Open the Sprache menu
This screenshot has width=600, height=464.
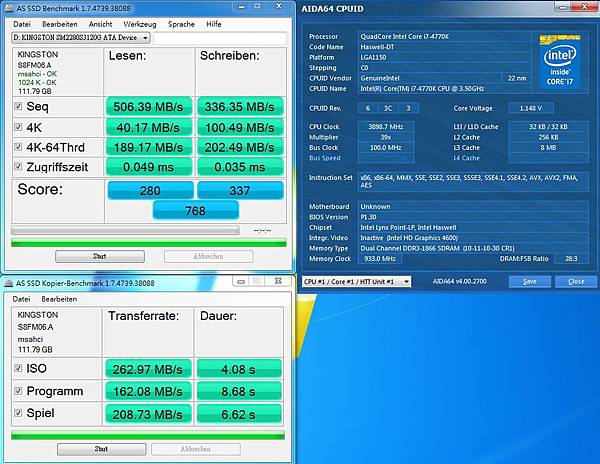(181, 24)
